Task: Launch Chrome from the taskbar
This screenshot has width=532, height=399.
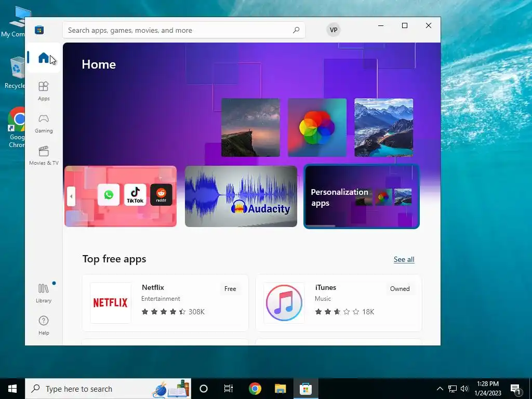Action: pyautogui.click(x=255, y=389)
